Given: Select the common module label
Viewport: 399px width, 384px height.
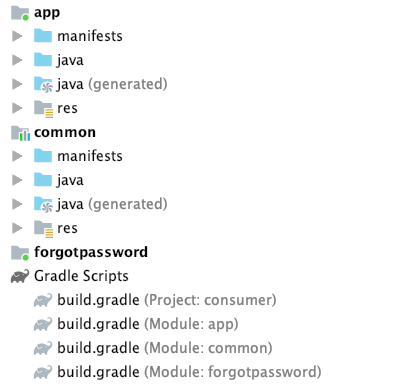Looking at the screenshot, I should (x=65, y=133).
